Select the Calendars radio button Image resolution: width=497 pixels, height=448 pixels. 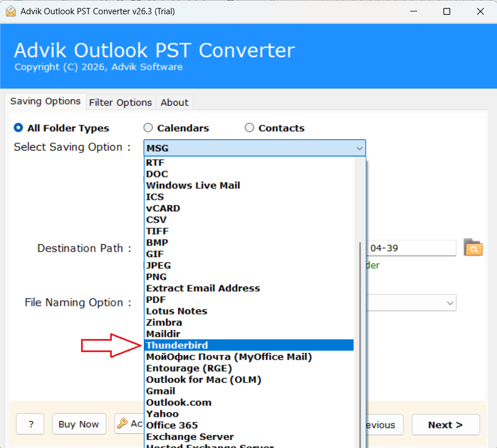(x=148, y=128)
